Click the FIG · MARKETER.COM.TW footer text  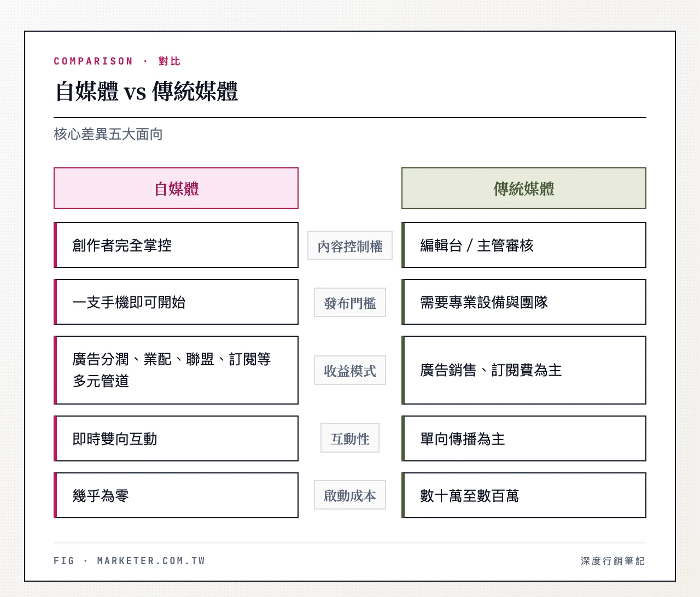coord(130,561)
